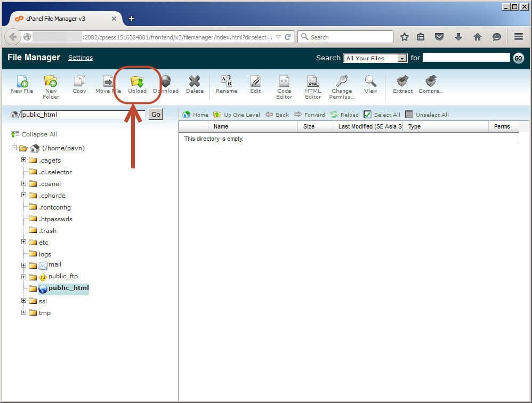Click the New Folder icon
This screenshot has height=403, width=532.
[x=51, y=82]
